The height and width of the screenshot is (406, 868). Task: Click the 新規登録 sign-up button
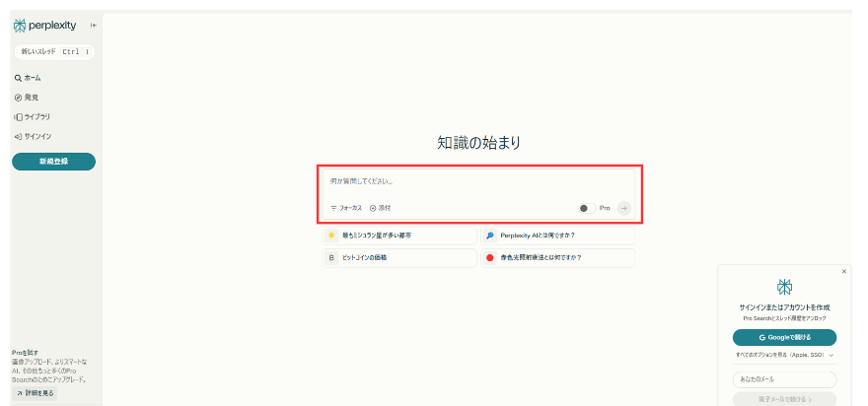[x=53, y=162]
